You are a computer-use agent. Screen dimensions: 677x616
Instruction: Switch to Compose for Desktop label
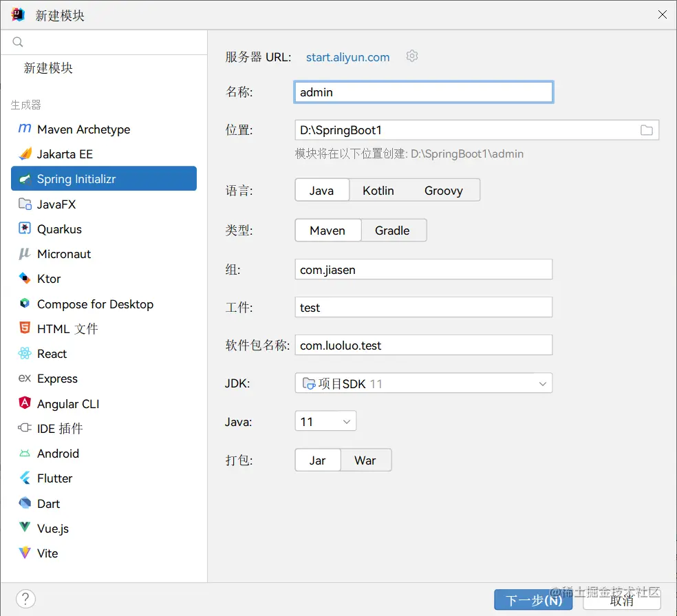(x=95, y=304)
